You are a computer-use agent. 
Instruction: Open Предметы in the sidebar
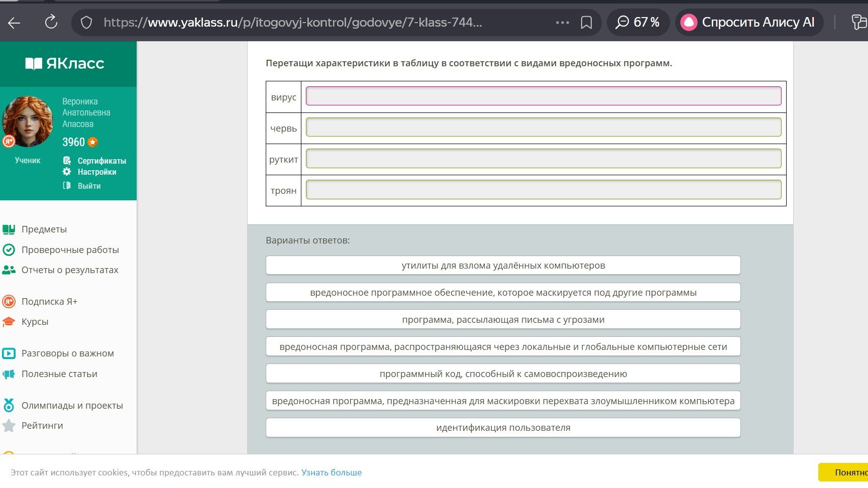(44, 229)
